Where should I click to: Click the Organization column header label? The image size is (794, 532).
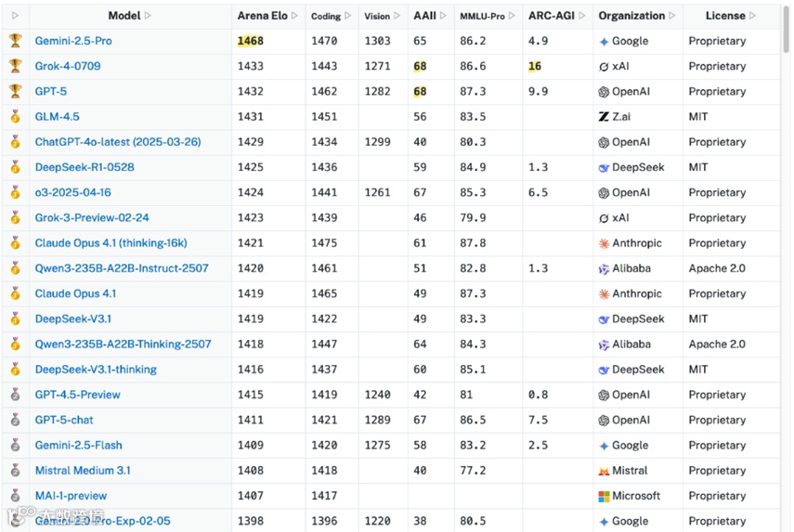(631, 16)
